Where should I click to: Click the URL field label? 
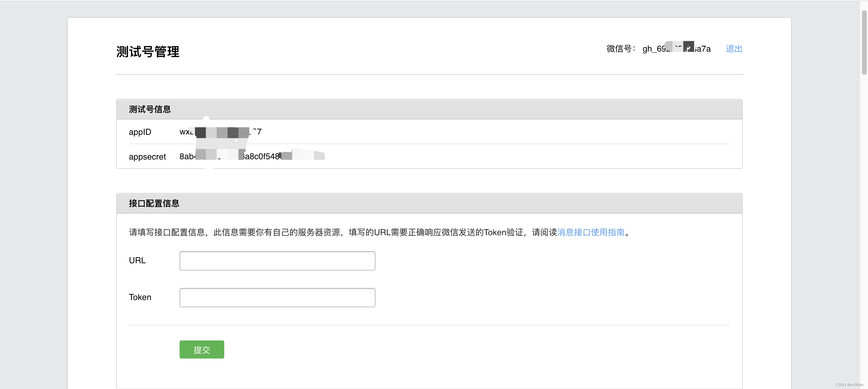point(137,260)
